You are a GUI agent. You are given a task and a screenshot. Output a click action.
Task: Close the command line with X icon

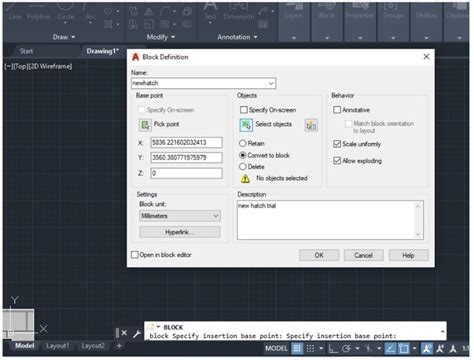click(124, 333)
